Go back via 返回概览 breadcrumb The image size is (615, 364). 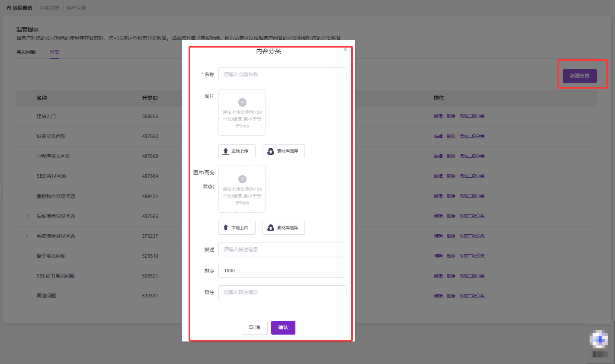tap(22, 8)
